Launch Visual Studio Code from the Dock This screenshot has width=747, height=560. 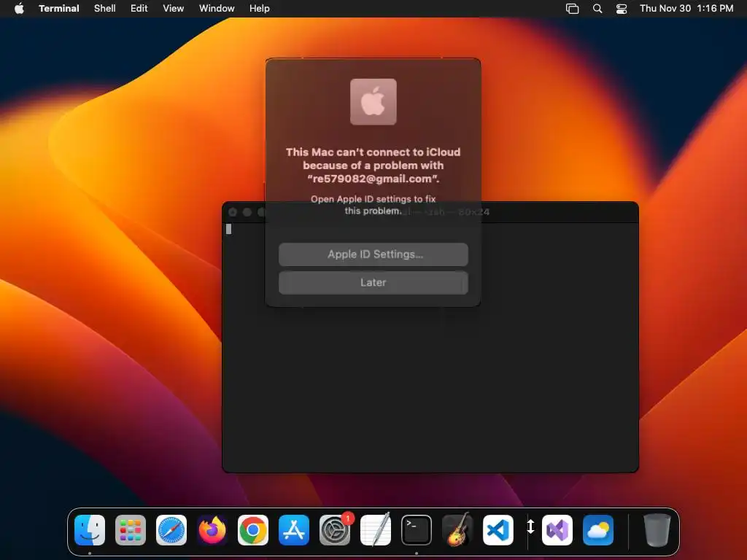tap(498, 529)
